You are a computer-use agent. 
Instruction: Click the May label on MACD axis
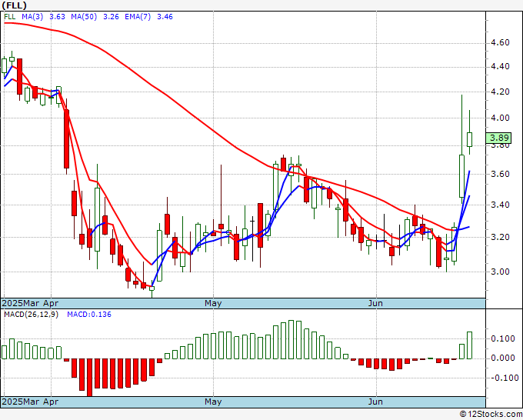213,402
